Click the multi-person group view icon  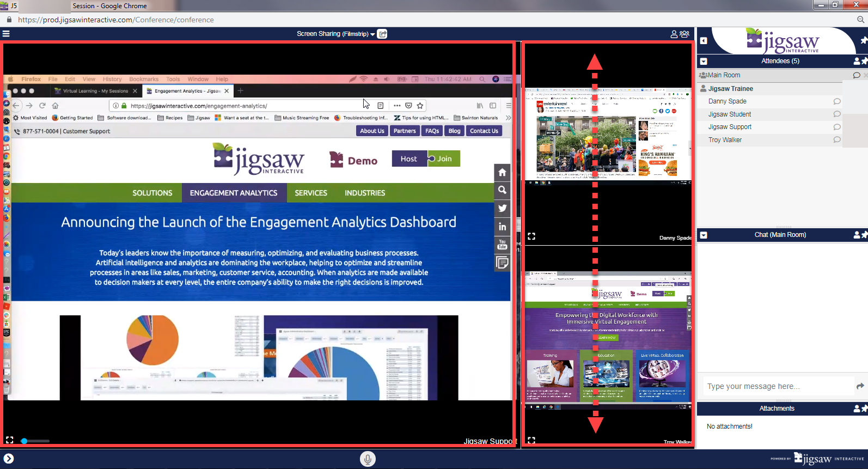coord(684,34)
